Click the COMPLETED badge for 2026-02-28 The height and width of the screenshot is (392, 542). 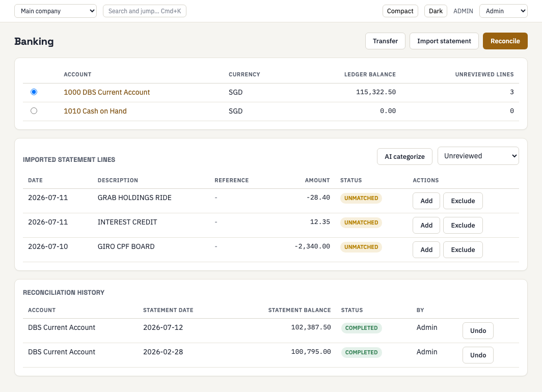[x=361, y=352]
